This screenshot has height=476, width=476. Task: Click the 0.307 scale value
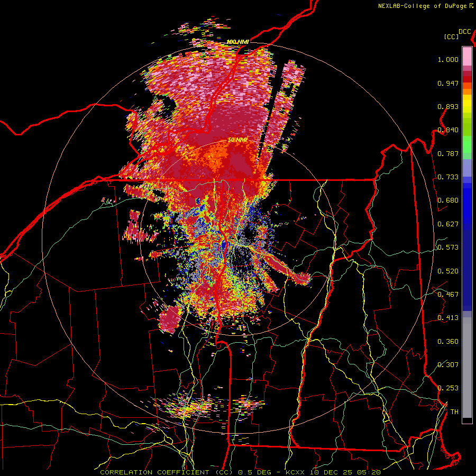click(x=448, y=364)
